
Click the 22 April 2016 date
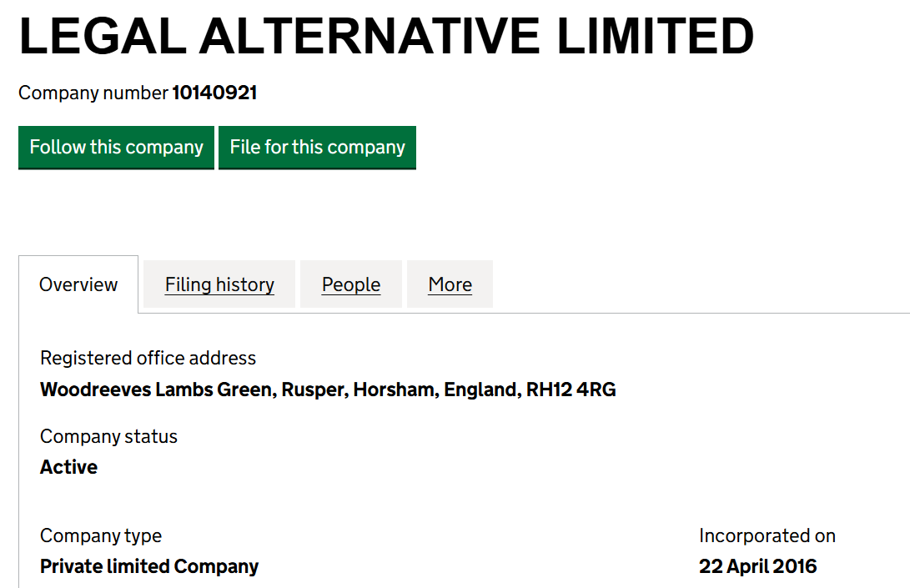(757, 566)
